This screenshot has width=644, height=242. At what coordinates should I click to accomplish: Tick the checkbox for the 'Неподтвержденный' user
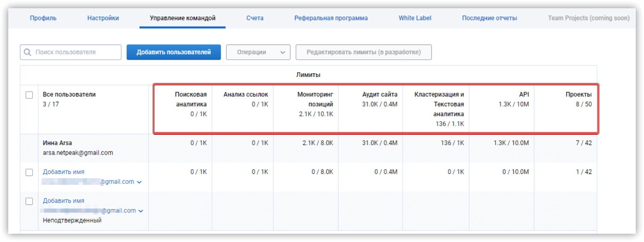[x=29, y=202]
